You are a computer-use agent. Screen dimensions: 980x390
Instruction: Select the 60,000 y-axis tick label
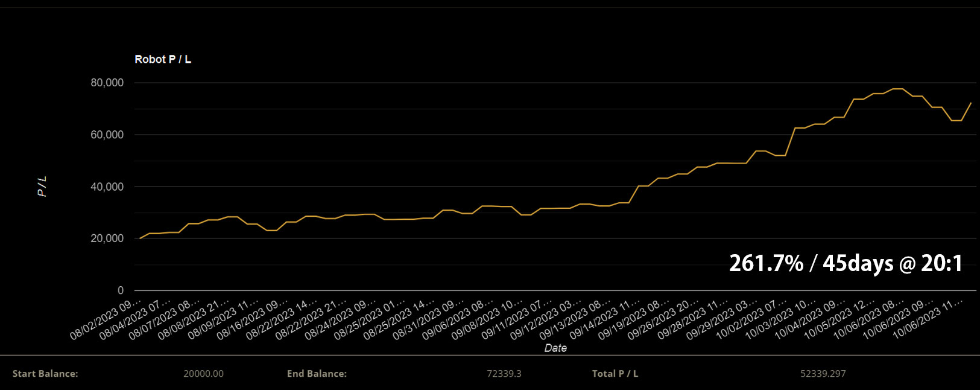[107, 135]
